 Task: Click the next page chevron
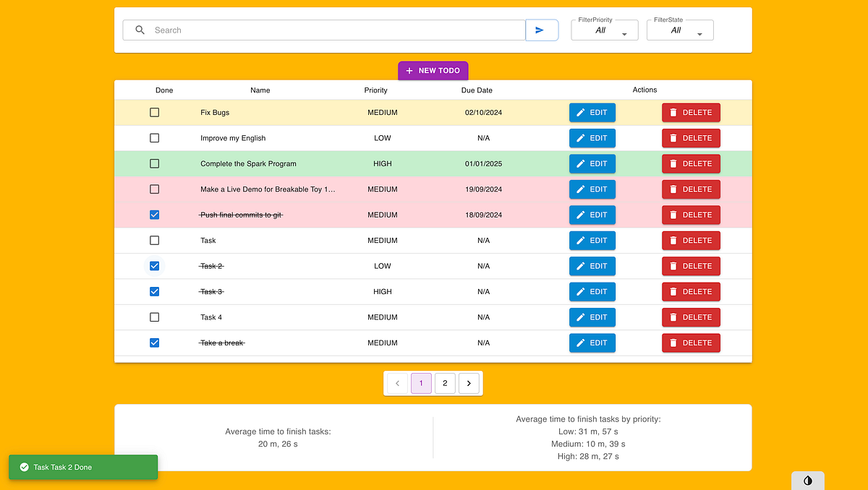pyautogui.click(x=469, y=383)
